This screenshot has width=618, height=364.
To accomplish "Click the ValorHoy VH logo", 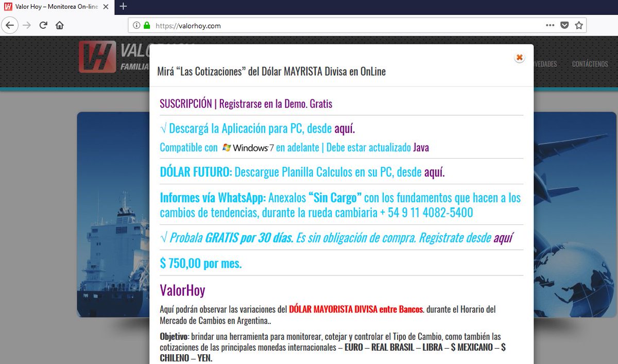I will point(97,57).
